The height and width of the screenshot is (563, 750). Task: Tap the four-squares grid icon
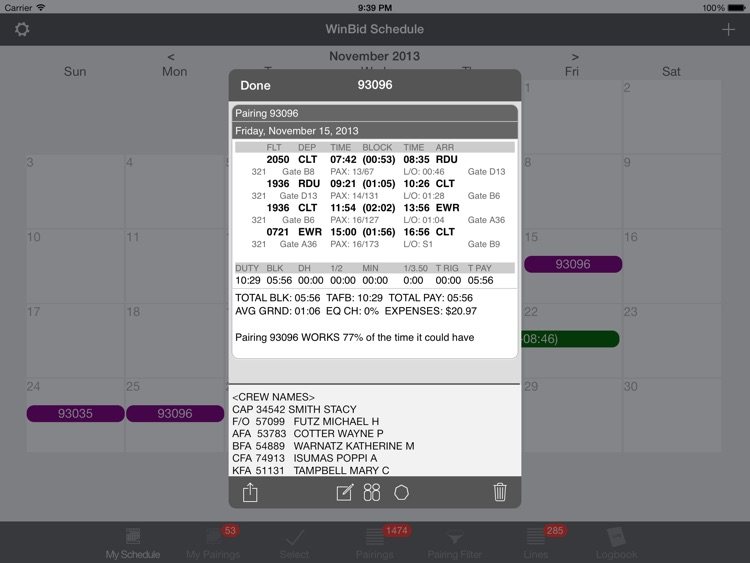[372, 492]
